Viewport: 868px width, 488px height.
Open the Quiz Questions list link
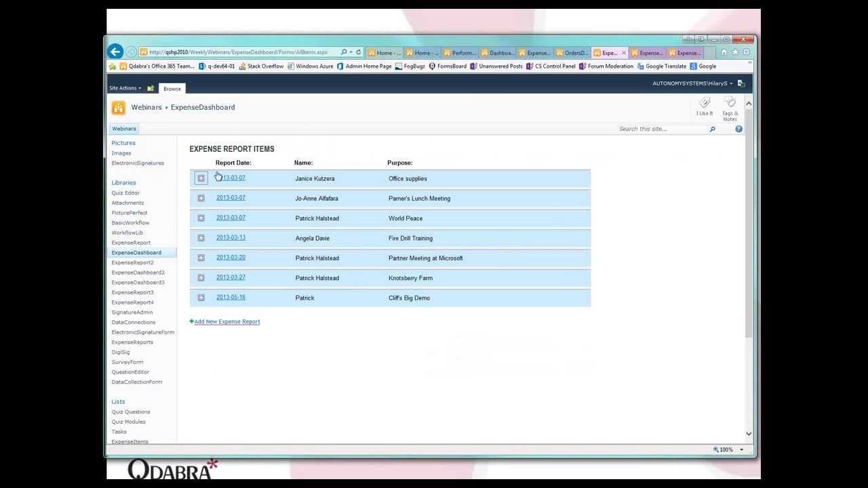click(x=131, y=412)
